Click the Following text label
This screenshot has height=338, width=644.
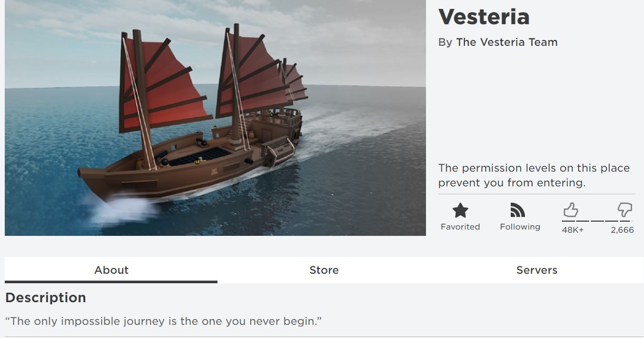520,227
